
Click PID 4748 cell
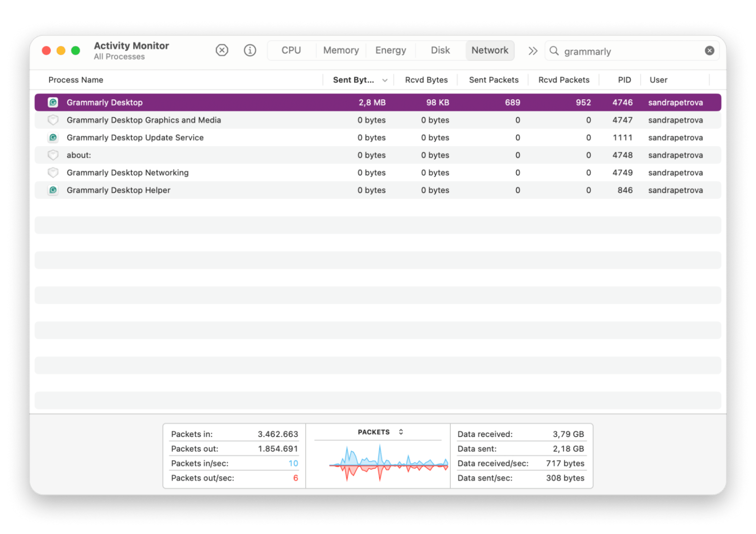point(622,155)
